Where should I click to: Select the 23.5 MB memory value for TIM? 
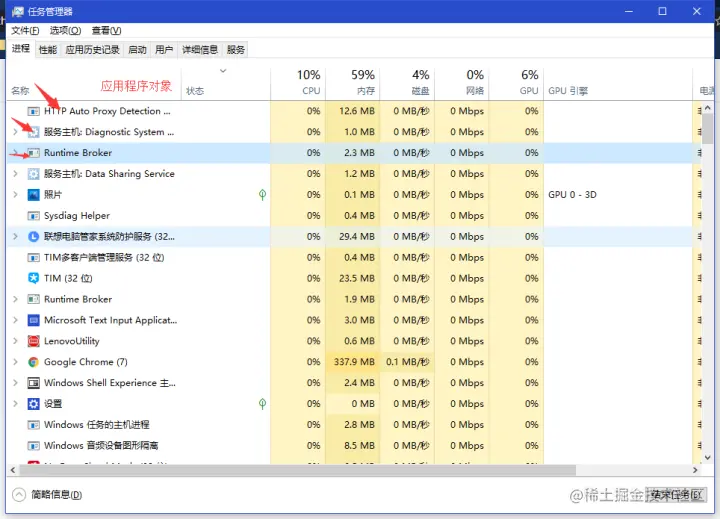click(x=357, y=278)
